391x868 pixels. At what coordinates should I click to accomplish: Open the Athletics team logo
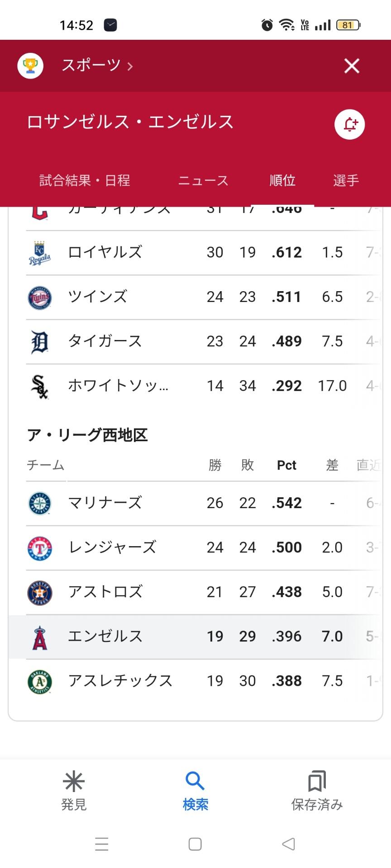pyautogui.click(x=40, y=682)
